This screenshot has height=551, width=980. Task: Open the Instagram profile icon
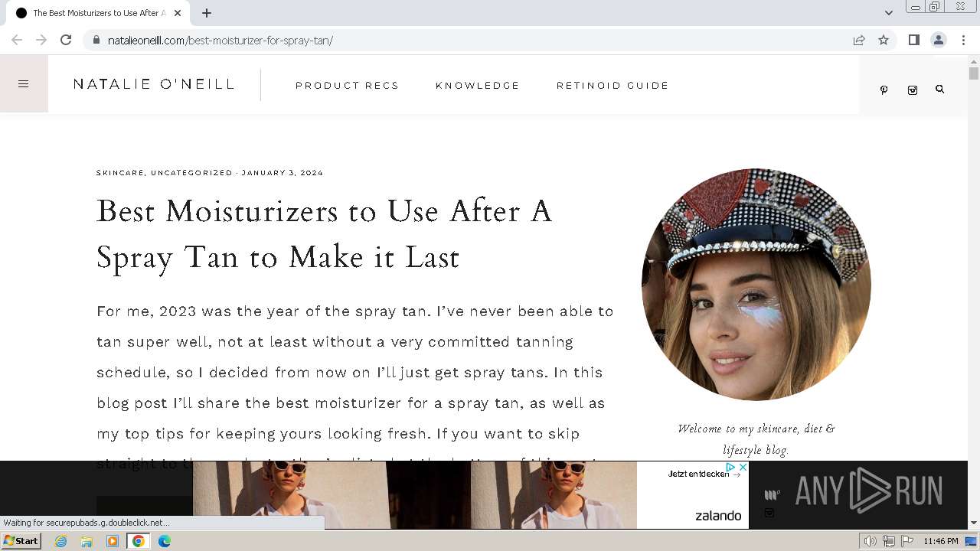coord(912,90)
